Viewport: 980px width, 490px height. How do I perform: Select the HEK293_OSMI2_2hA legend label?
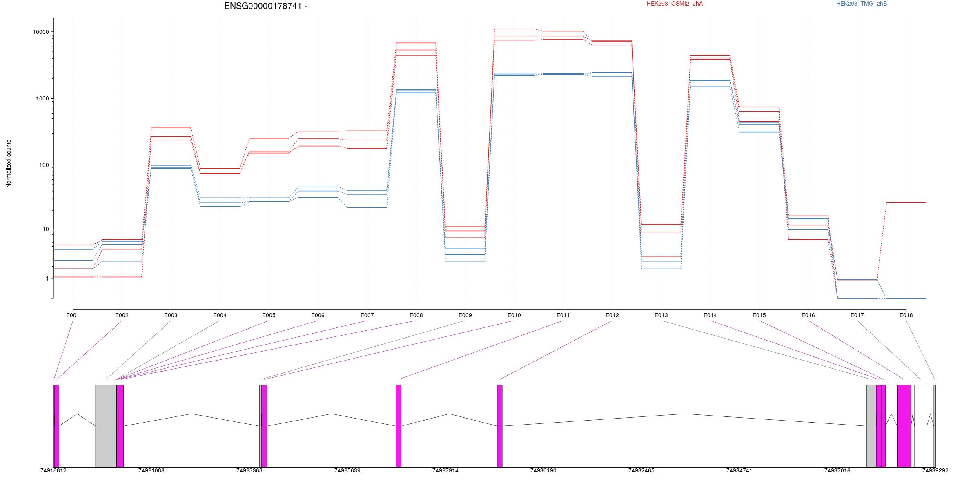click(675, 4)
